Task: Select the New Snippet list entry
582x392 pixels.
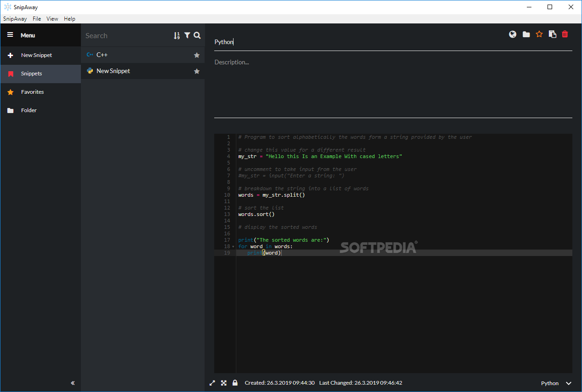Action: point(143,71)
